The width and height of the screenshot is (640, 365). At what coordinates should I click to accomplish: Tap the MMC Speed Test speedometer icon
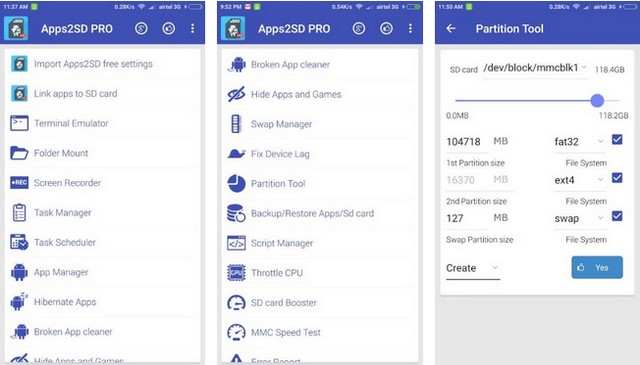tap(236, 332)
